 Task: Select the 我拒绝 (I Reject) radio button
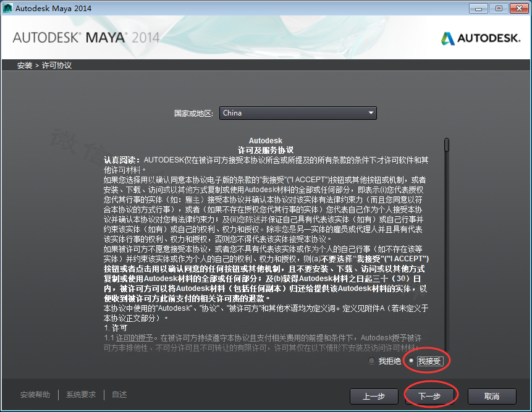371,361
